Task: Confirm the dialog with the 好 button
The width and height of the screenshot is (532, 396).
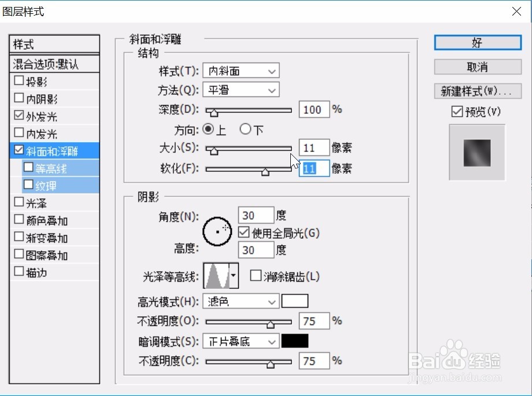Action: tap(476, 42)
